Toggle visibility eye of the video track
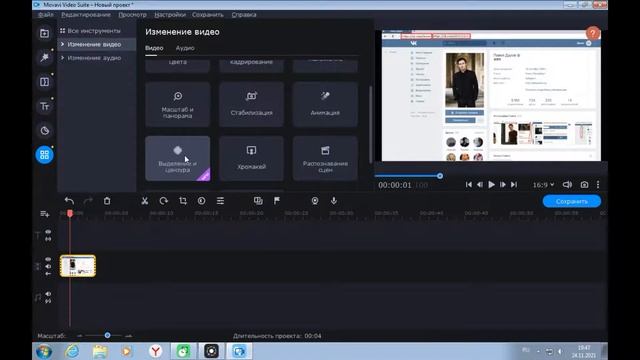 tap(48, 259)
